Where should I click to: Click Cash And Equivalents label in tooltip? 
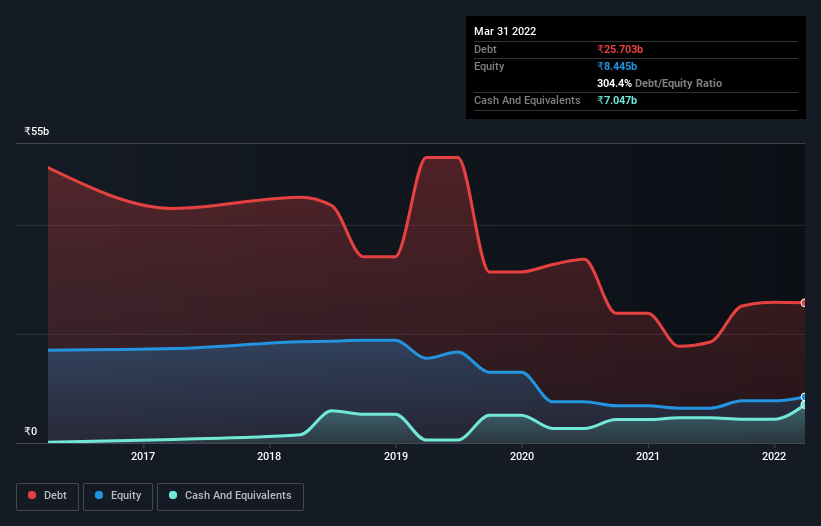click(527, 100)
